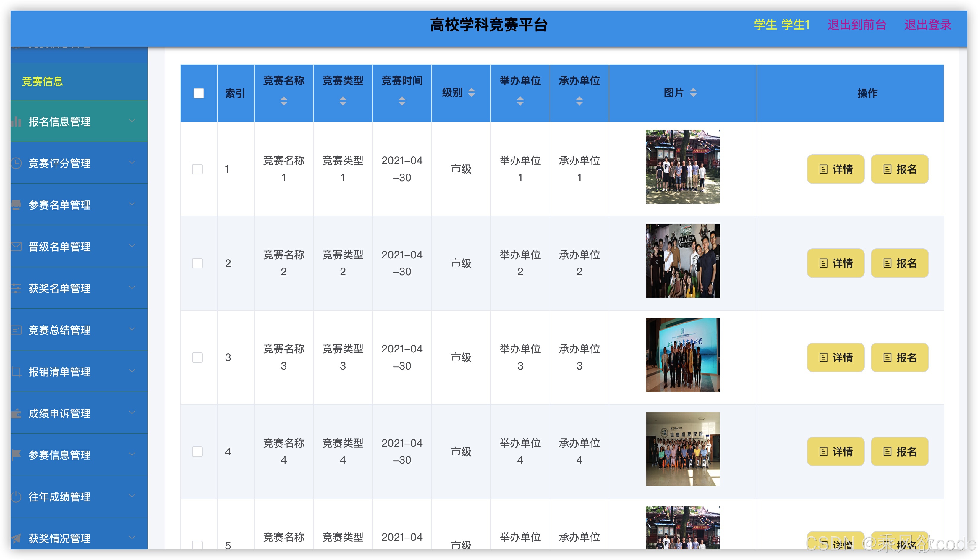The height and width of the screenshot is (560, 978).
Task: Click the sort arrows next to 级别 header
Action: [471, 93]
